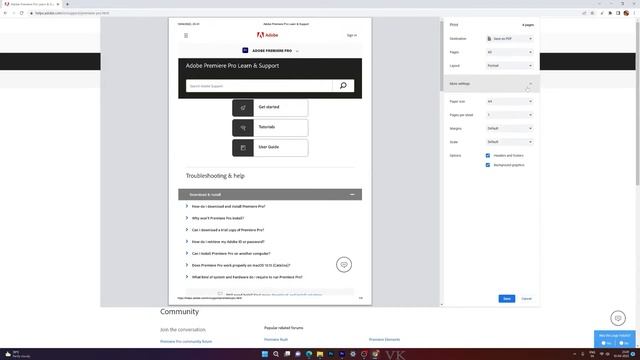Viewport: 640px width, 360px height.
Task: Click the Get started rocket icon
Action: click(x=243, y=108)
